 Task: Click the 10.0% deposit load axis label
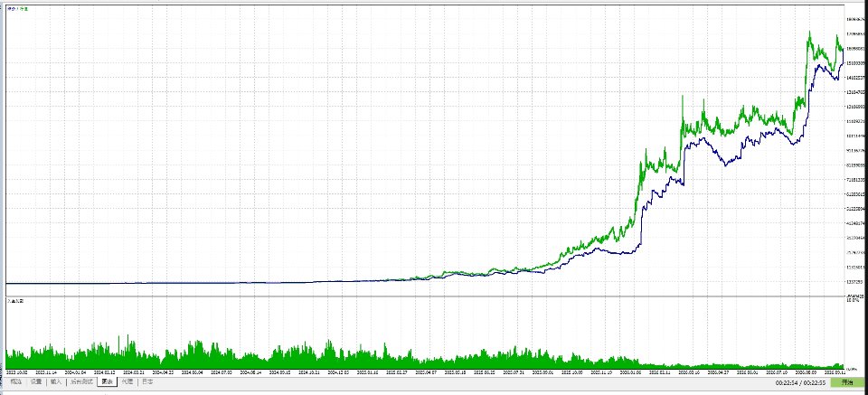coord(853,300)
